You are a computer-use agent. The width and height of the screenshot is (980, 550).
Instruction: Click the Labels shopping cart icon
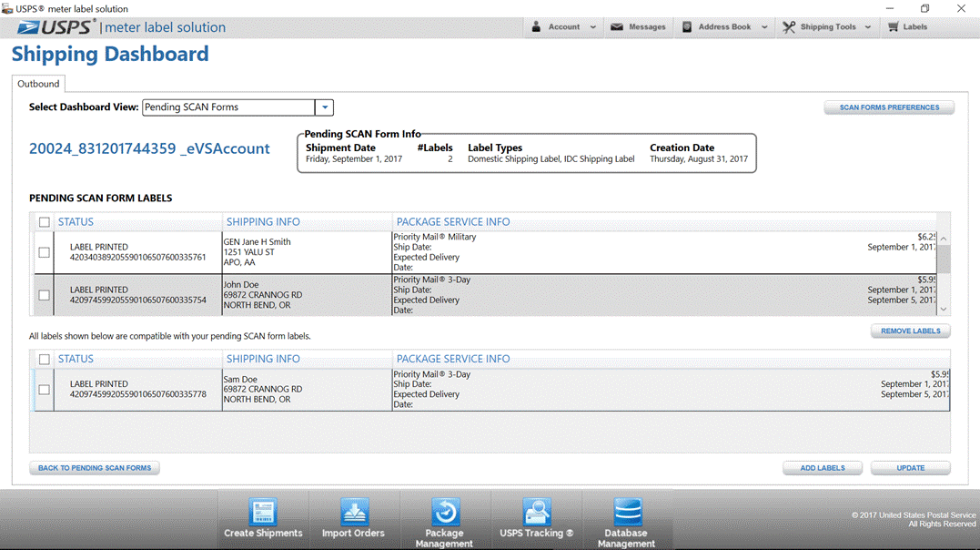pyautogui.click(x=894, y=27)
